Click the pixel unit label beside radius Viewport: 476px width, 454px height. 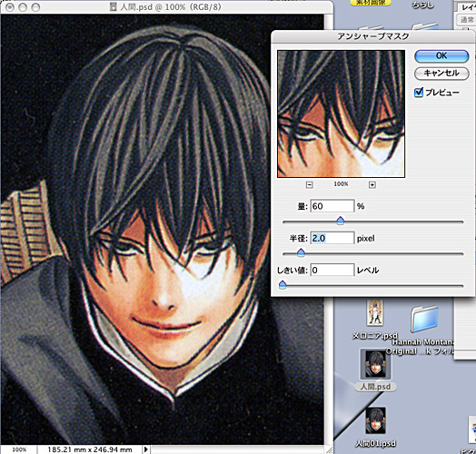(366, 239)
